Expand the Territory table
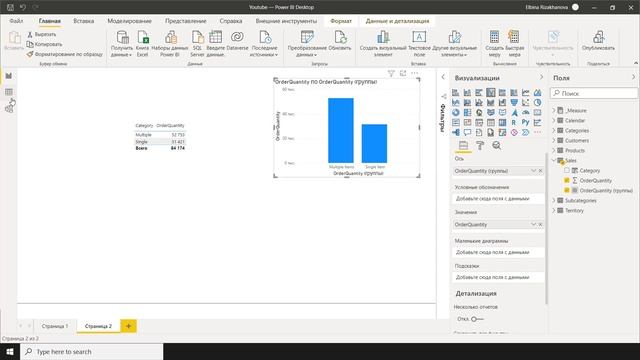The width and height of the screenshot is (640, 360). pos(554,210)
